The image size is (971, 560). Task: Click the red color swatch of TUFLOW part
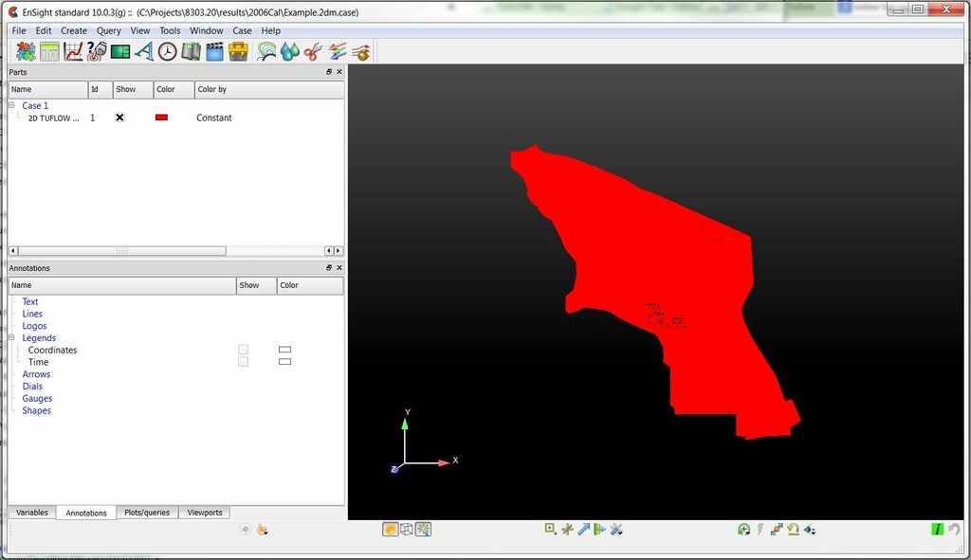coord(161,117)
